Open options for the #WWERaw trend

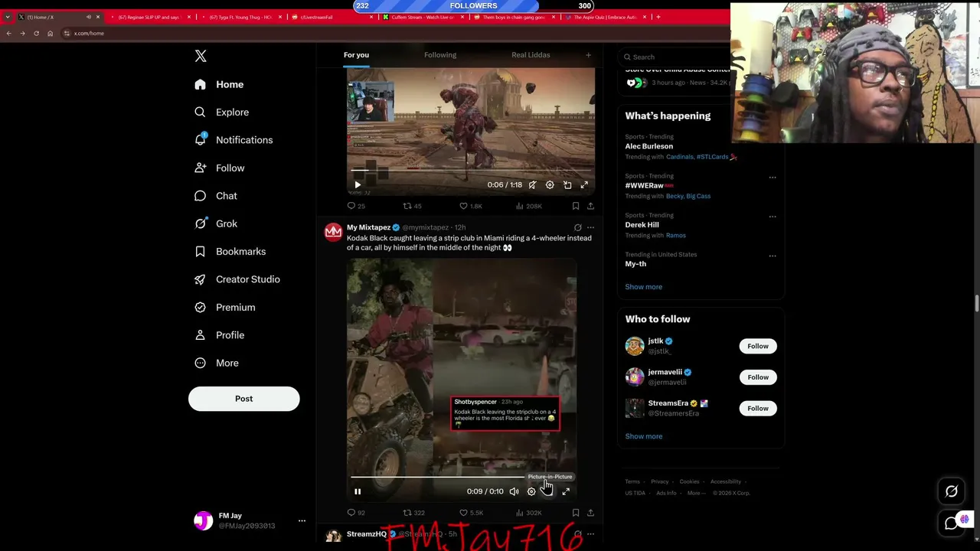click(x=773, y=178)
